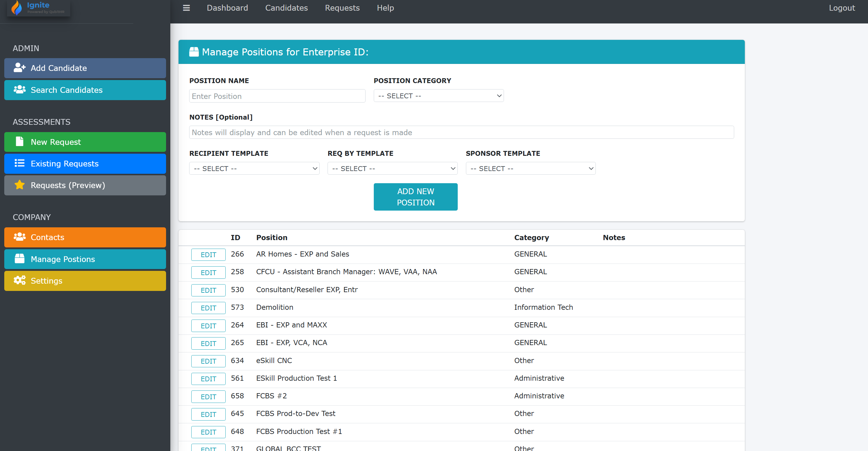Screen dimensions: 868x451
Task: Focus the Notes optional text field
Action: [461, 132]
